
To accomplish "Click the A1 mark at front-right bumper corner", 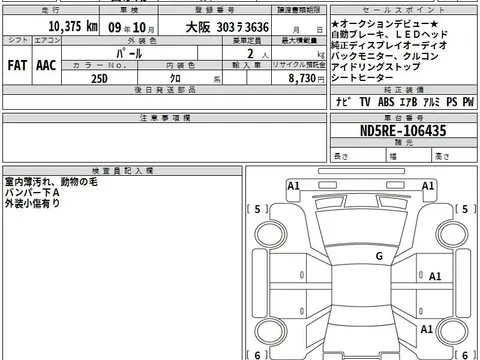I will 428,186.
